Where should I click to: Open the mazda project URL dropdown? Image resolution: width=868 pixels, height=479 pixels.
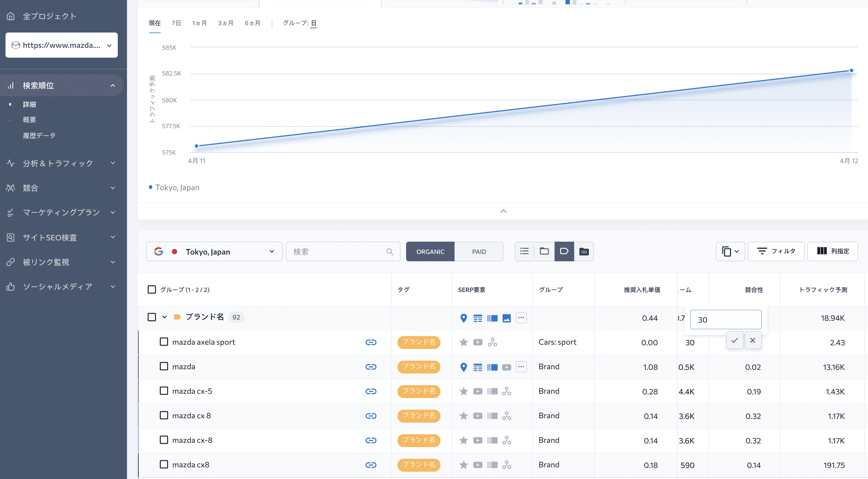(62, 45)
